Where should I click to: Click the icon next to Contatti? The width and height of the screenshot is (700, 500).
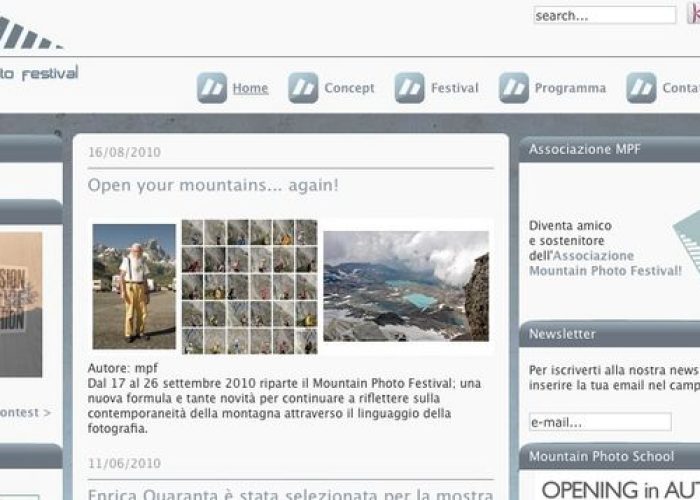point(641,88)
